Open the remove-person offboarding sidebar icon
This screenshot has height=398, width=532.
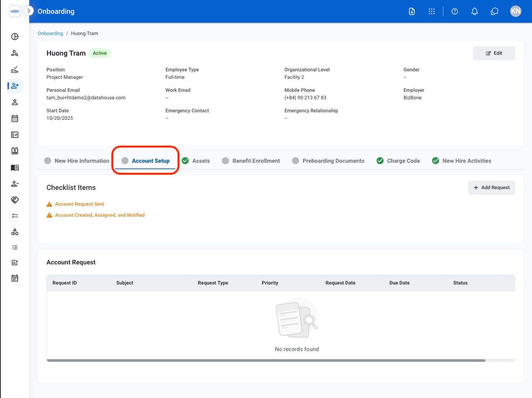click(15, 184)
